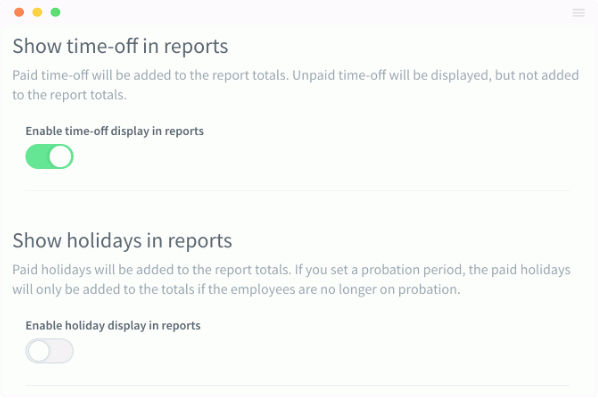
Task: Click the green maximize window button
Action: 56,12
